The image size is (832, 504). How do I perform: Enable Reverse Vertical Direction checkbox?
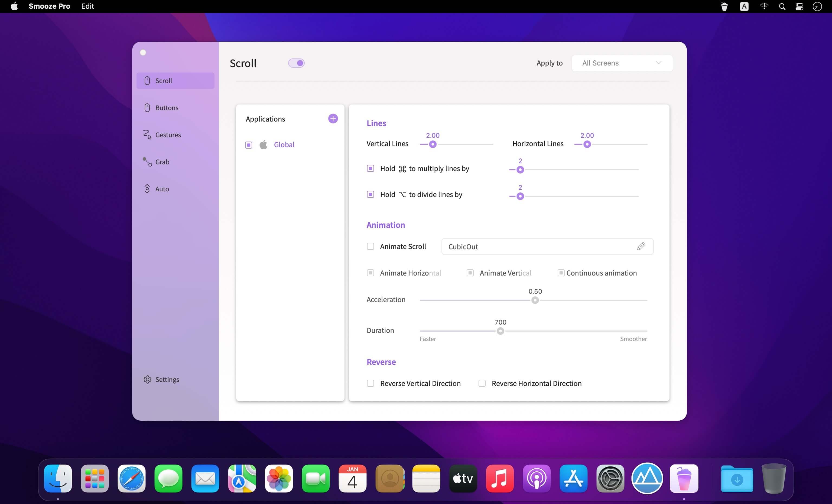370,383
